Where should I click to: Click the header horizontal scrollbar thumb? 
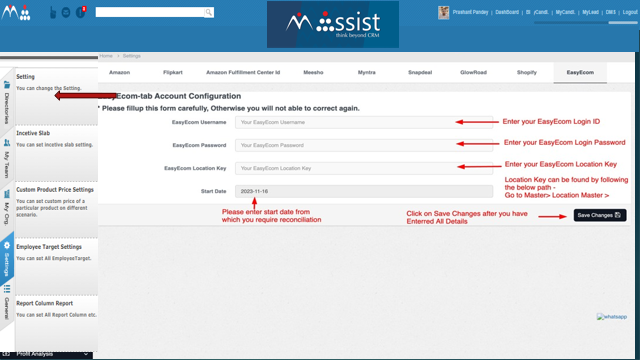pyautogui.click(x=623, y=23)
